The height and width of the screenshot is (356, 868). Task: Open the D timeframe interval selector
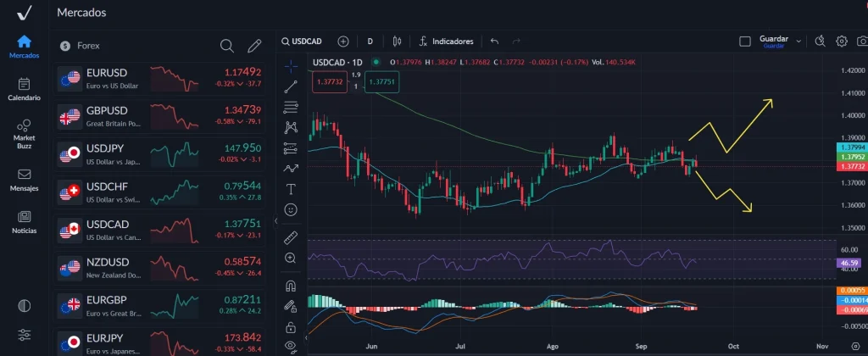[x=370, y=41]
